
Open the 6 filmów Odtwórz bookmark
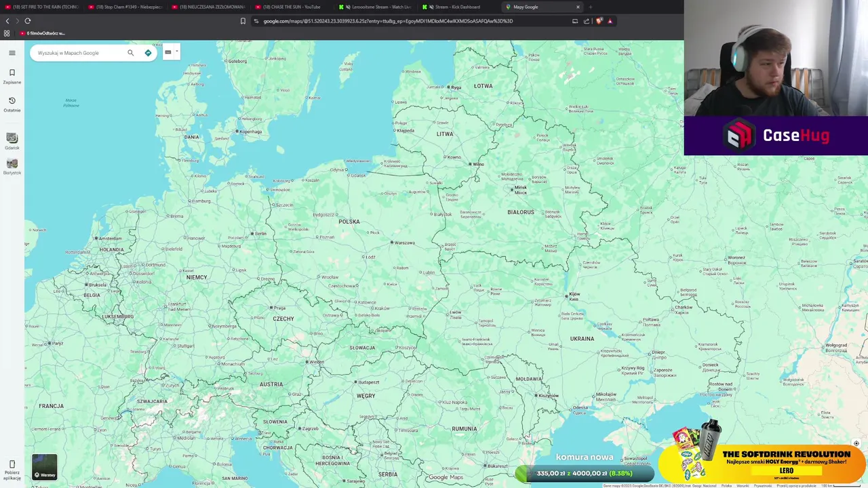44,33
